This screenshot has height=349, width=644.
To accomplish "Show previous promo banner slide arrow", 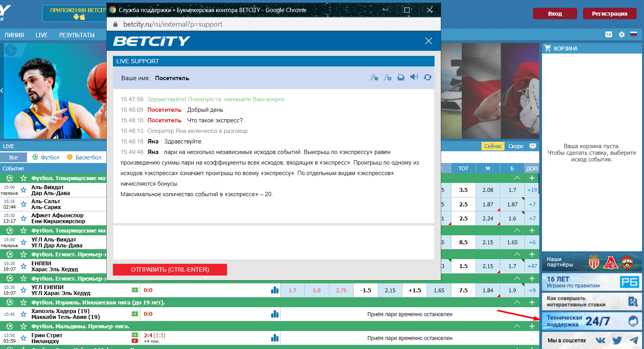I will click(x=2, y=91).
